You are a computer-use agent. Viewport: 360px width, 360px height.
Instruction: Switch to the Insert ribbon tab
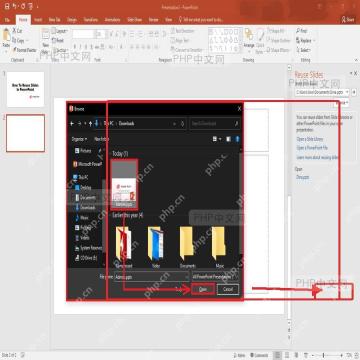(38, 20)
